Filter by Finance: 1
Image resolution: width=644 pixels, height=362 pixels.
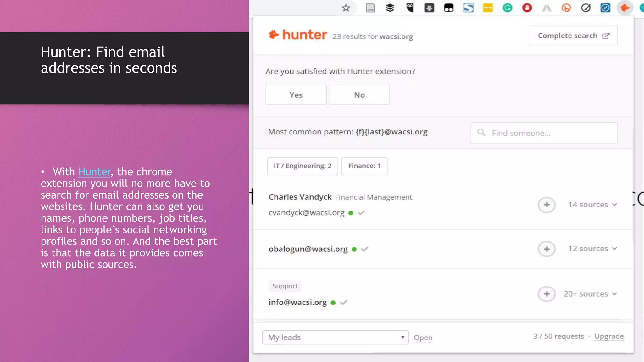click(x=364, y=166)
